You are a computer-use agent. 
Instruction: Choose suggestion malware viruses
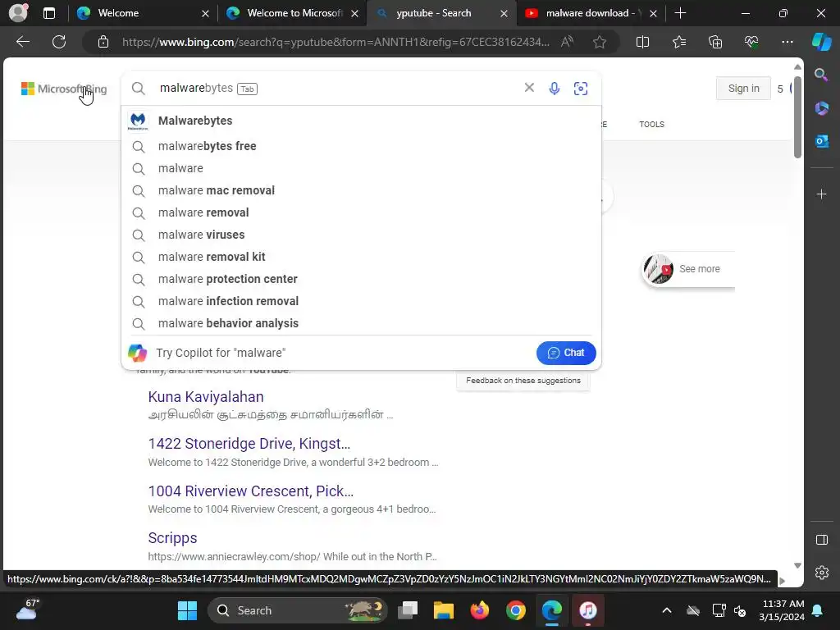(362, 235)
